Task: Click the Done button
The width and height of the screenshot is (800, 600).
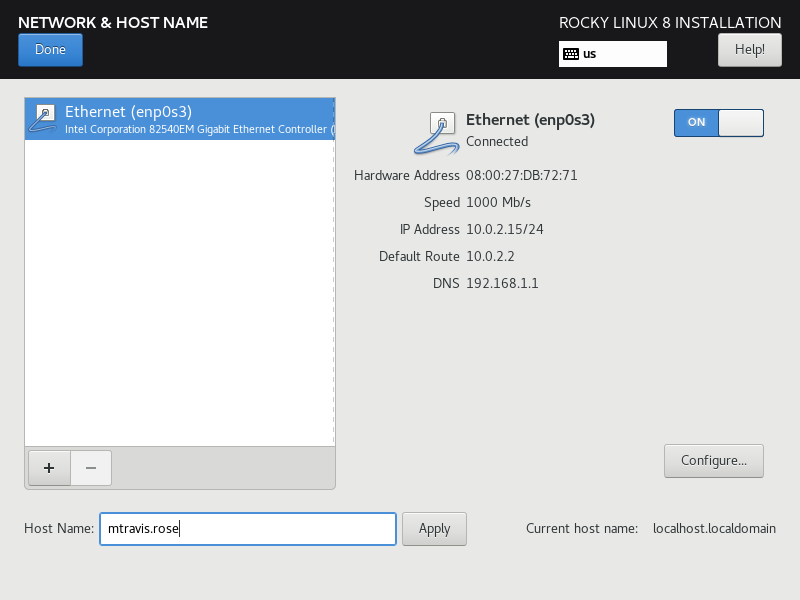Action: (50, 50)
